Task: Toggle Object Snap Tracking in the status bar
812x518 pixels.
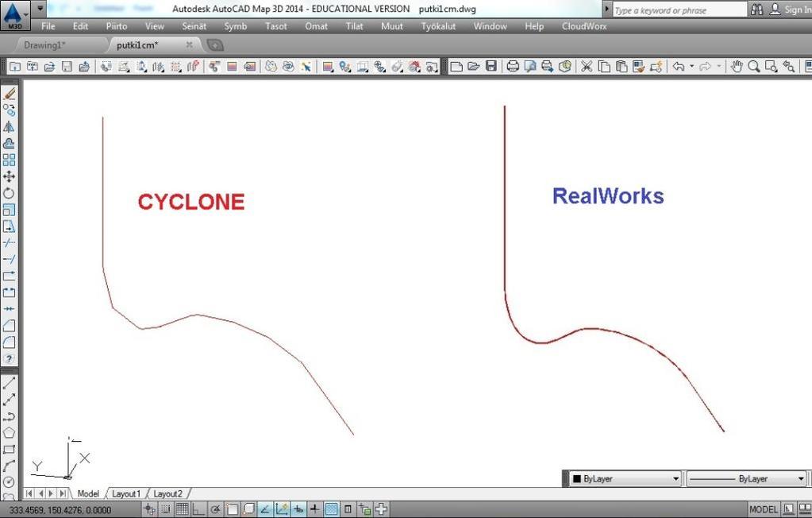Action: click(265, 509)
